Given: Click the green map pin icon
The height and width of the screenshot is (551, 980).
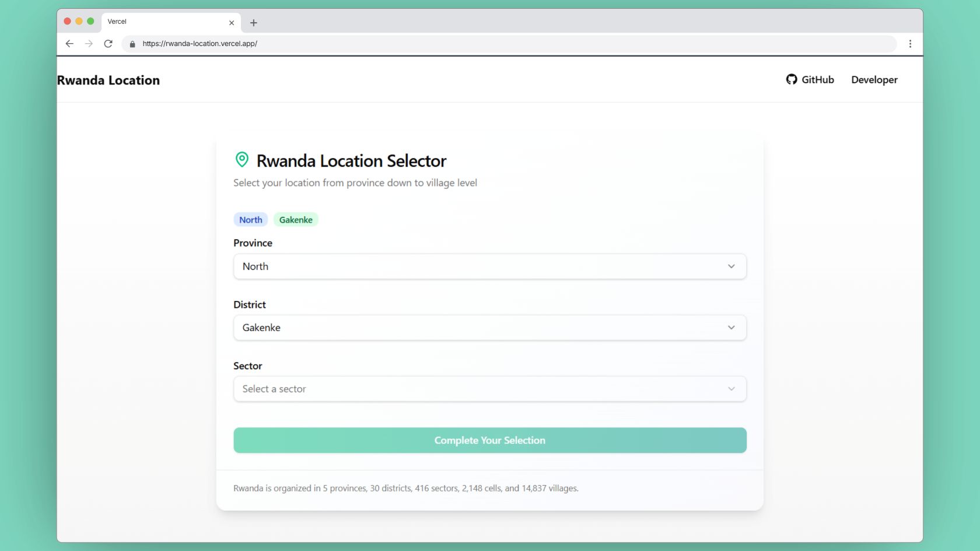Looking at the screenshot, I should click(241, 159).
